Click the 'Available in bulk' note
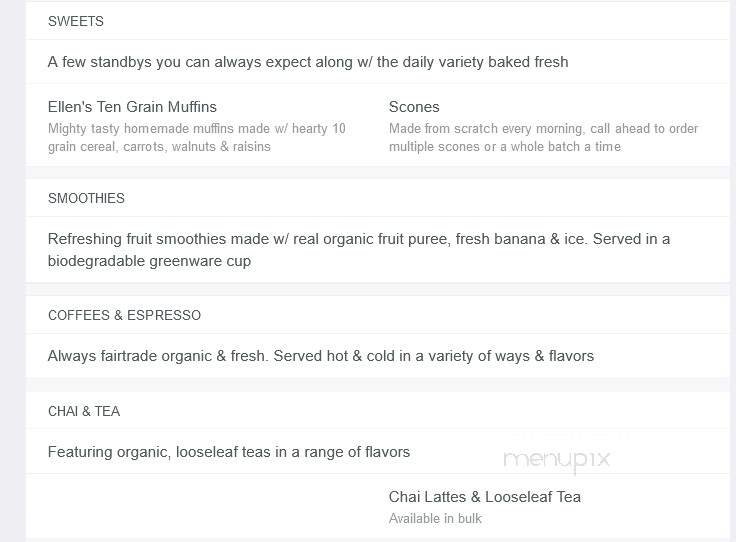 435,519
